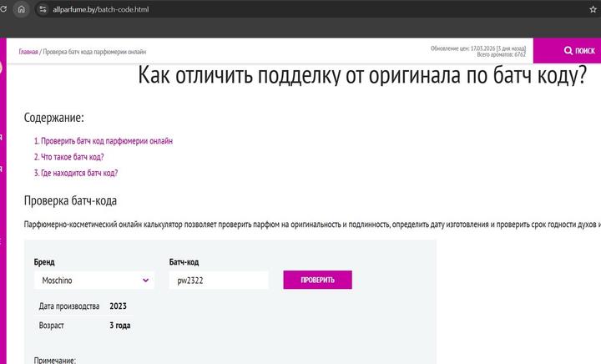Click the Дата производства value 2023

(118, 306)
